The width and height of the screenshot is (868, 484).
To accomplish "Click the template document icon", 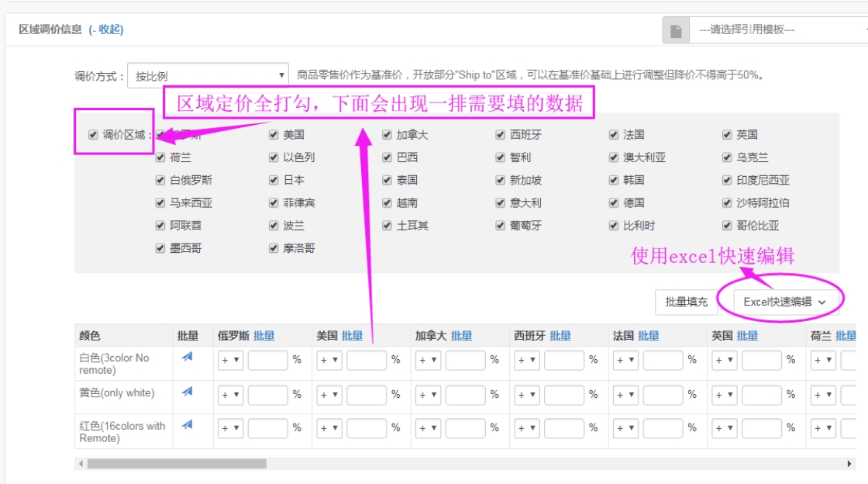I will click(676, 30).
